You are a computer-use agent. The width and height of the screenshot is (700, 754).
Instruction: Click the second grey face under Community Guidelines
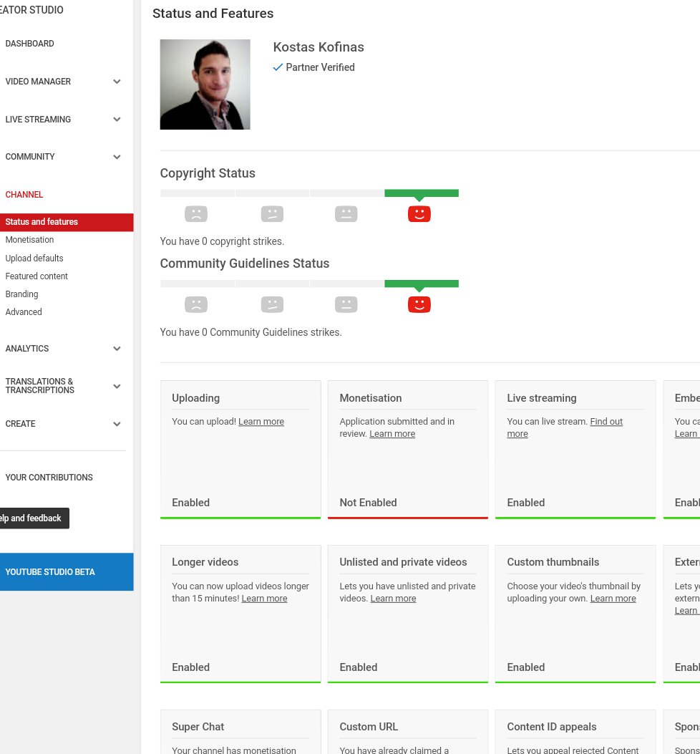pos(272,304)
